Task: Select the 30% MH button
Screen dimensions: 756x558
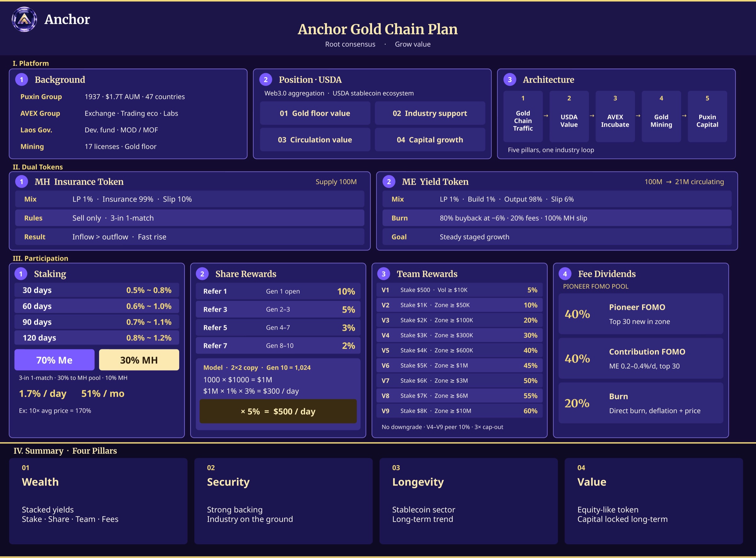Action: (x=139, y=360)
